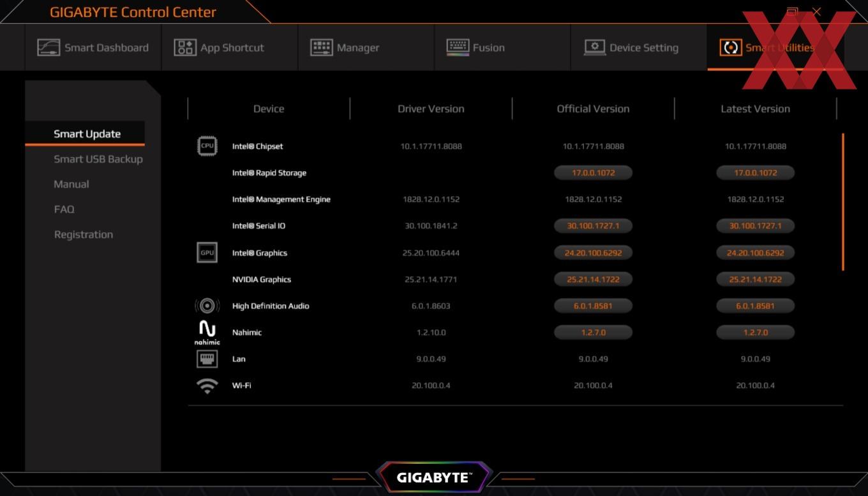The image size is (868, 496).
Task: Open Smart USB Backup
Action: point(98,159)
